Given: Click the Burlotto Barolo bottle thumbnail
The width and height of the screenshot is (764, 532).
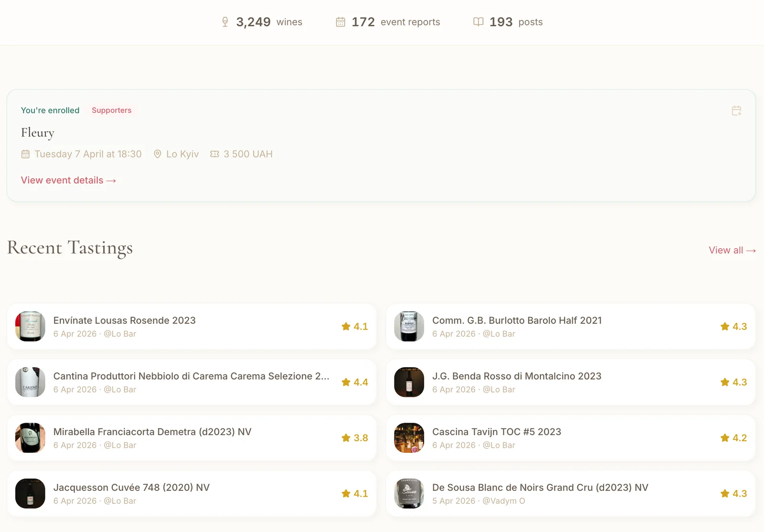Looking at the screenshot, I should (409, 327).
